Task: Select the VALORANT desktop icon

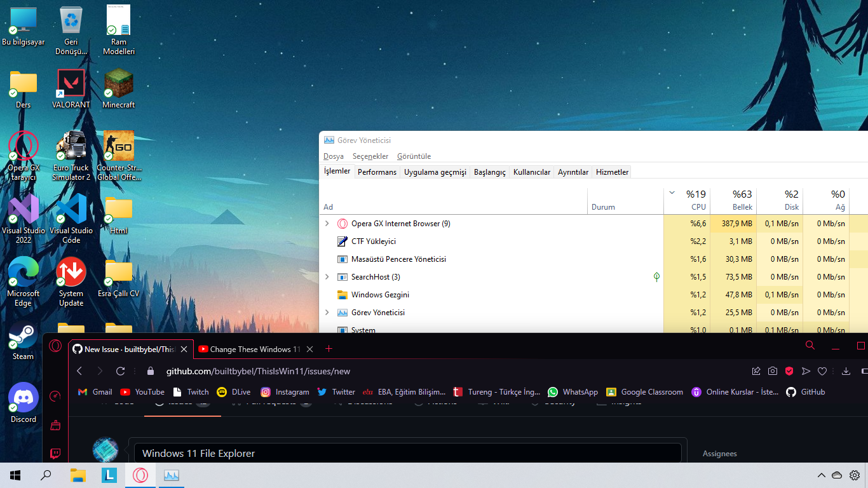Action: click(x=71, y=88)
